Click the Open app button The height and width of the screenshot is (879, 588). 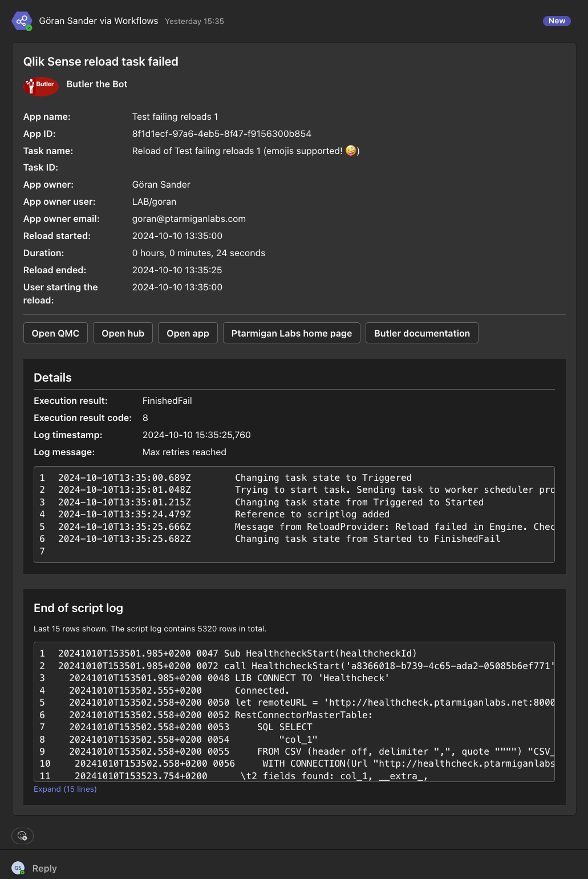point(188,333)
